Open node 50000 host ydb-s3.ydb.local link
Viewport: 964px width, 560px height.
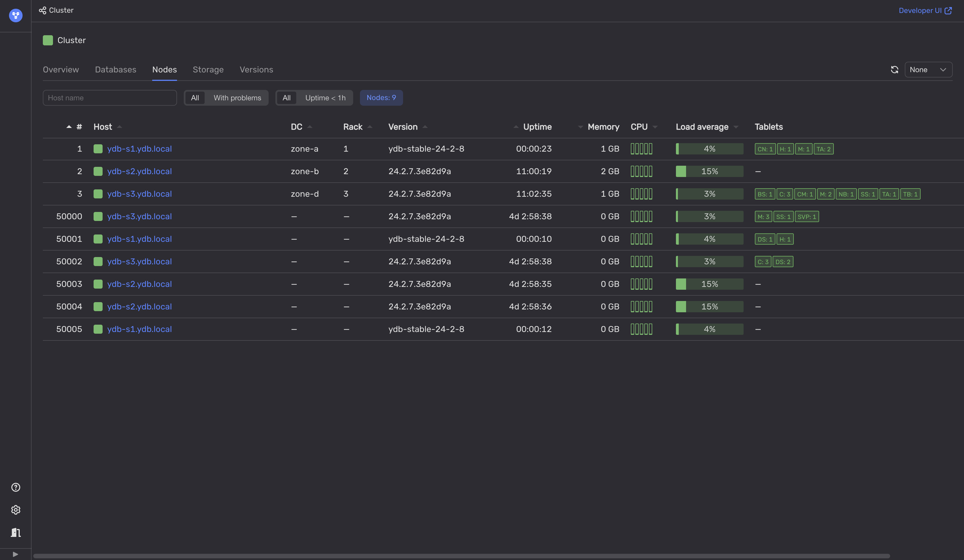(x=139, y=216)
